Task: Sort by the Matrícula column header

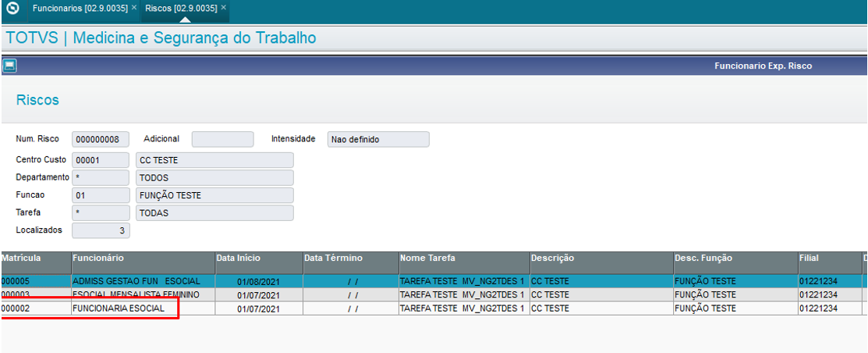Action: (x=35, y=262)
